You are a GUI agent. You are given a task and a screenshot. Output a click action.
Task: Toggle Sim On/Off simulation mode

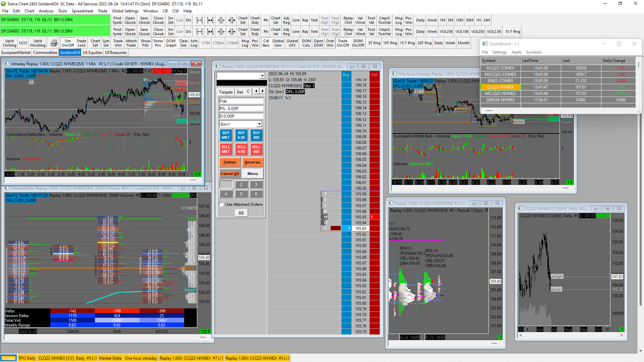pyautogui.click(x=68, y=43)
